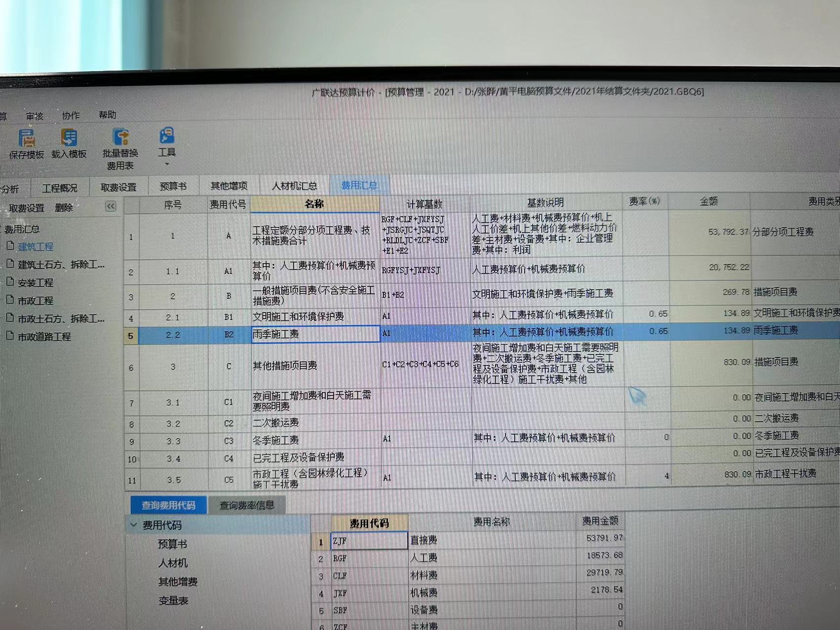Switch to the 人材机汇总 tab
This screenshot has height=630, width=840.
pyautogui.click(x=294, y=186)
